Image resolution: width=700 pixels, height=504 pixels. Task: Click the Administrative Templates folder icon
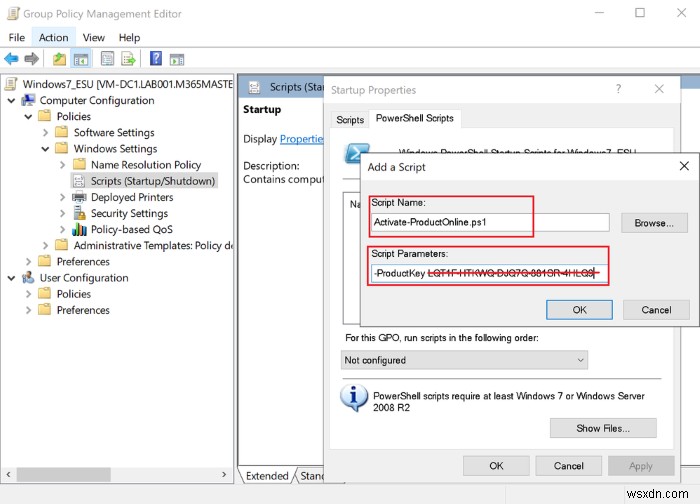(62, 245)
